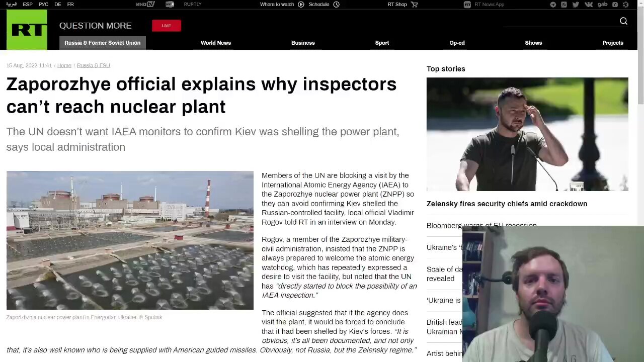The image size is (644, 362).
Task: Open the Twitter social icon
Action: click(x=576, y=5)
